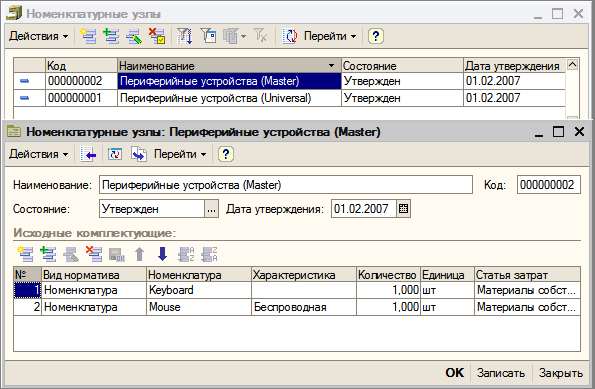Copy row icon in комплектующие toolbar
Viewport: 595px width, 389px height.
pos(48,254)
